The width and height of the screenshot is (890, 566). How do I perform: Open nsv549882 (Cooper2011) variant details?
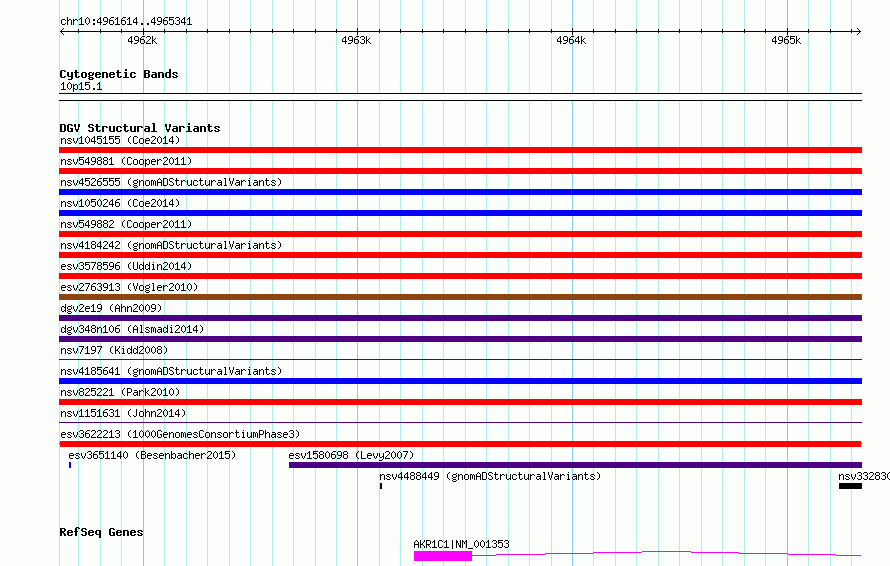coord(126,224)
